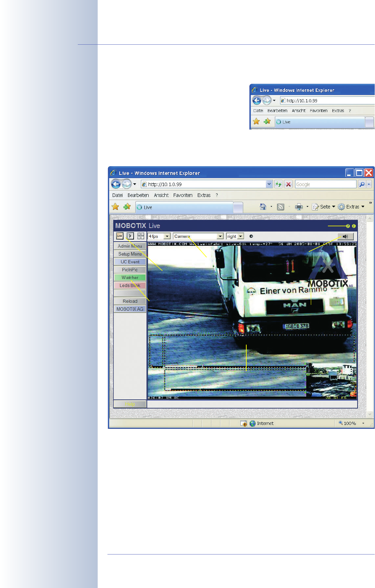Expand command bar overflow chevron
375x588 pixels.
[370, 203]
